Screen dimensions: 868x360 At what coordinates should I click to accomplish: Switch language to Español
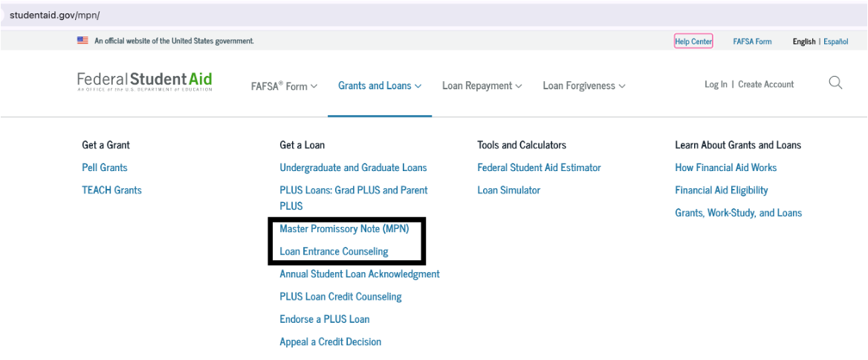pos(835,42)
